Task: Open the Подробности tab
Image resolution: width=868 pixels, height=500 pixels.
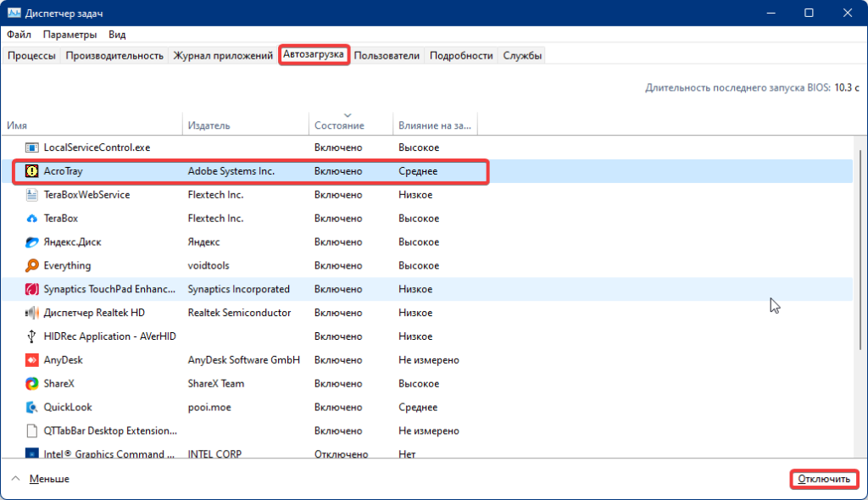Action: coord(461,55)
